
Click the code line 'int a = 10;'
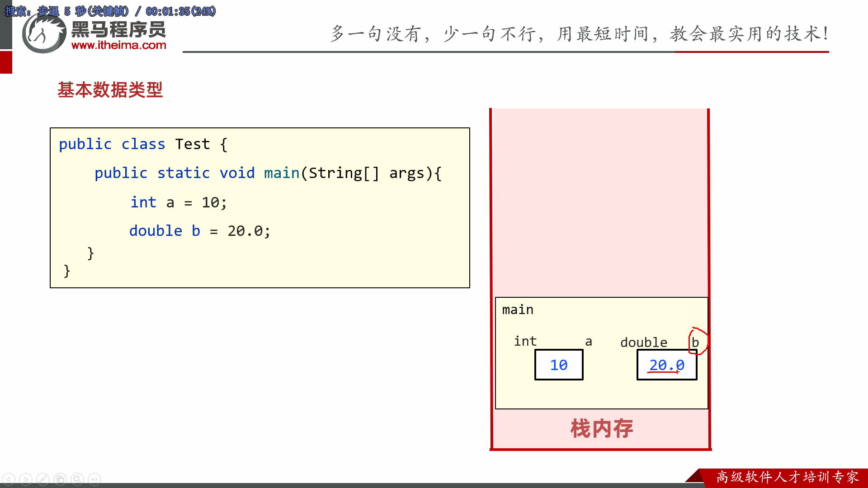click(179, 202)
